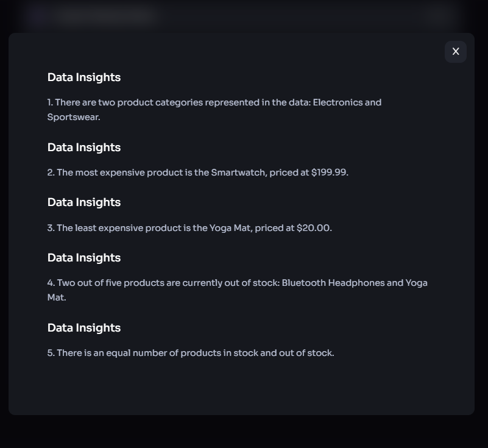Select the fifth Data Insights heading
488x448 pixels.
point(84,328)
